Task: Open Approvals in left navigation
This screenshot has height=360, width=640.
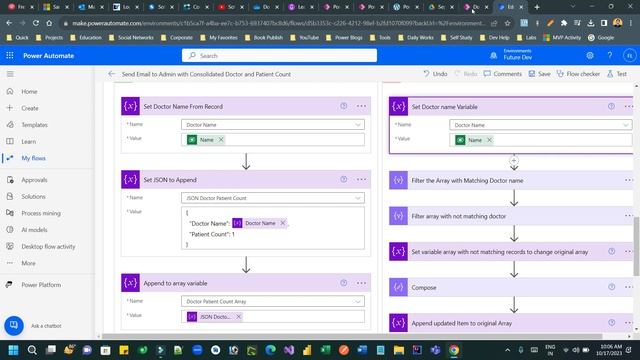Action: (34, 180)
